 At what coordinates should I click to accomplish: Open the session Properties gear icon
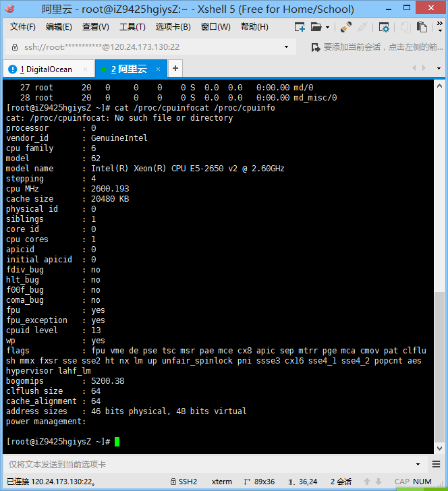tap(383, 27)
